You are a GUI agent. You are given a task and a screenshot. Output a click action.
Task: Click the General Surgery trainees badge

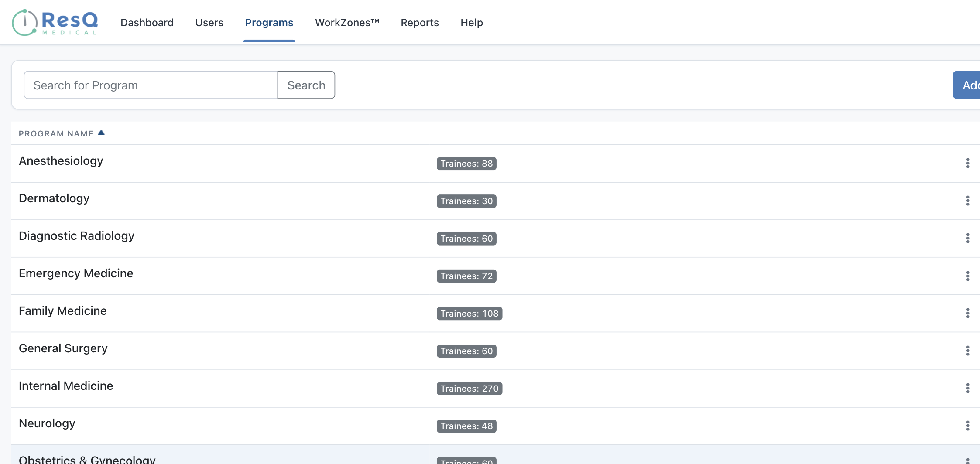click(466, 351)
